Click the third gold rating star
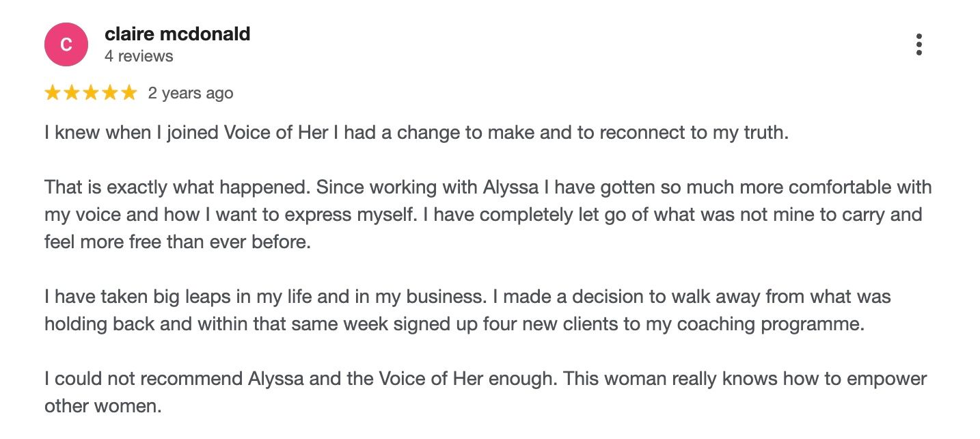Viewport: 980px width, 439px height. [91, 93]
